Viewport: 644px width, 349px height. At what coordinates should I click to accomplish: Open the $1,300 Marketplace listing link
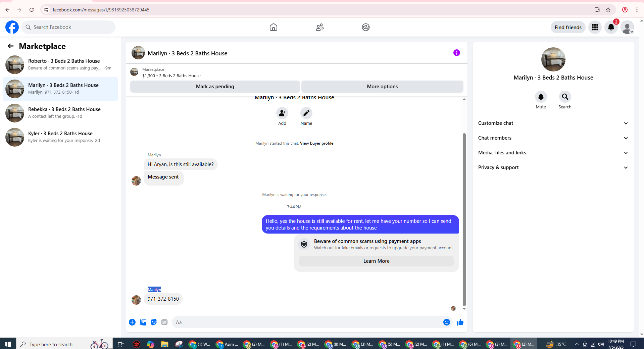pos(171,76)
